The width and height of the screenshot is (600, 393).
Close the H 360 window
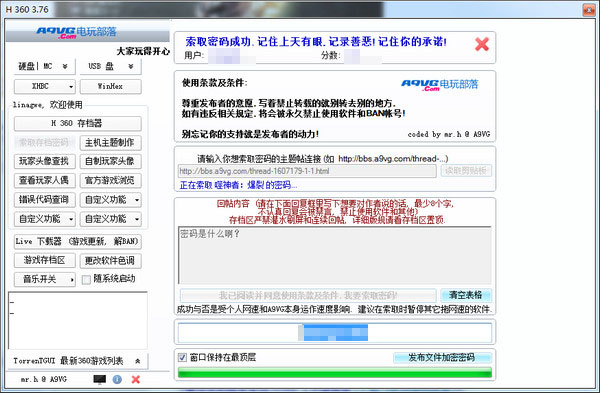pyautogui.click(x=589, y=10)
